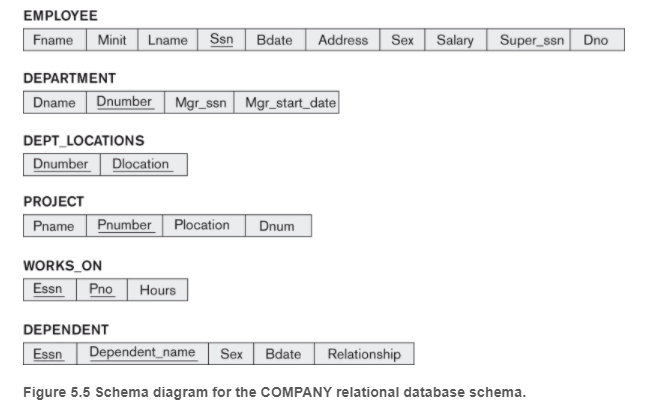Select the Relationship cell in DEPENDENT

tap(364, 354)
